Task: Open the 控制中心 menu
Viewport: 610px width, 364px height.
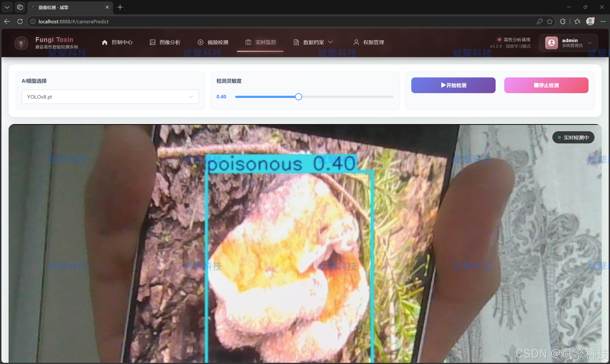Action: click(117, 42)
